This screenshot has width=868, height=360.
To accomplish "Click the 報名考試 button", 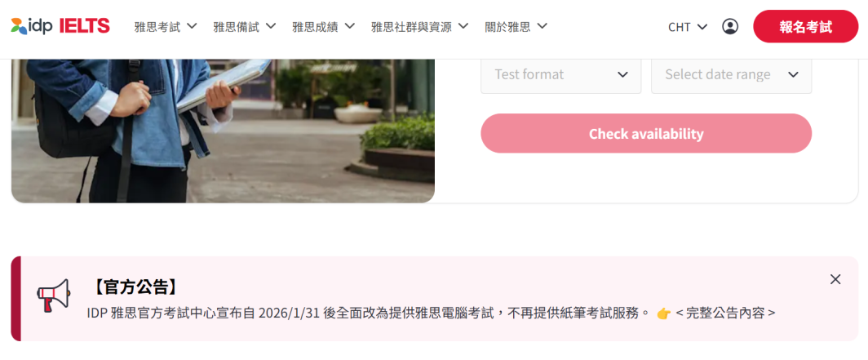I will click(805, 27).
